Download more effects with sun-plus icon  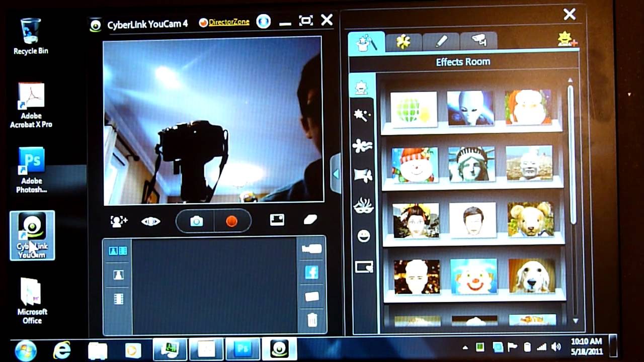567,39
